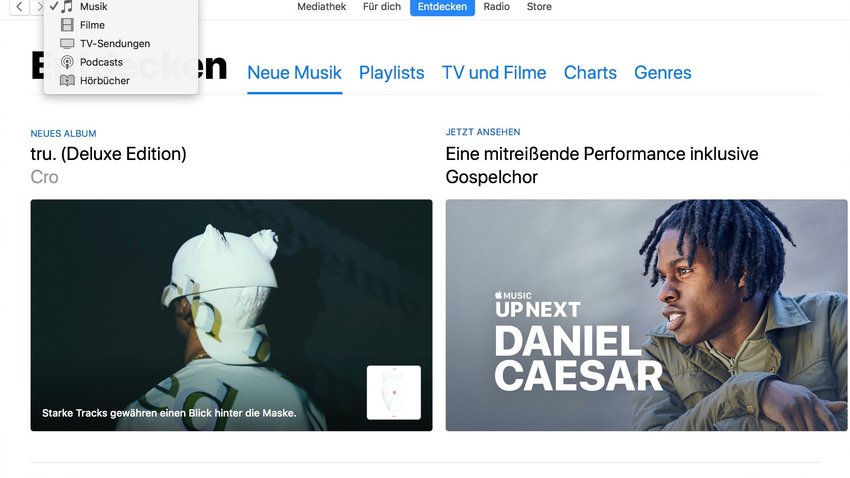
Task: Open the Daniel Caesar Up Next banner
Action: [x=646, y=315]
